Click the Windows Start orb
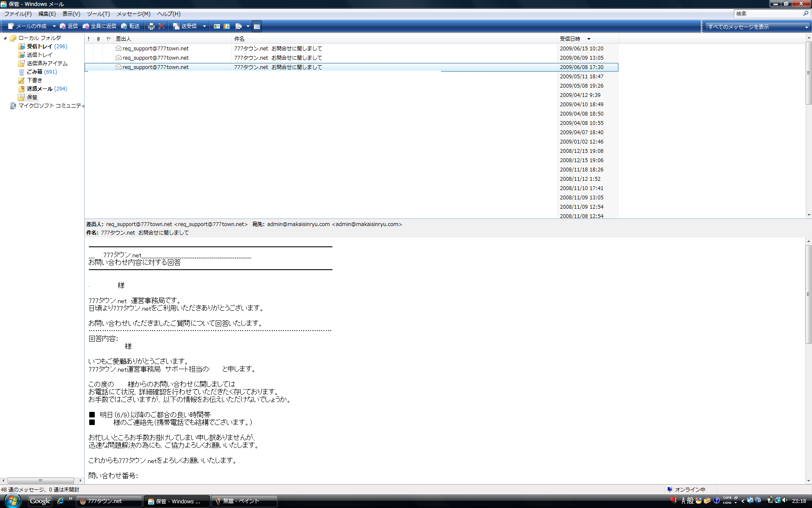 coord(12,501)
